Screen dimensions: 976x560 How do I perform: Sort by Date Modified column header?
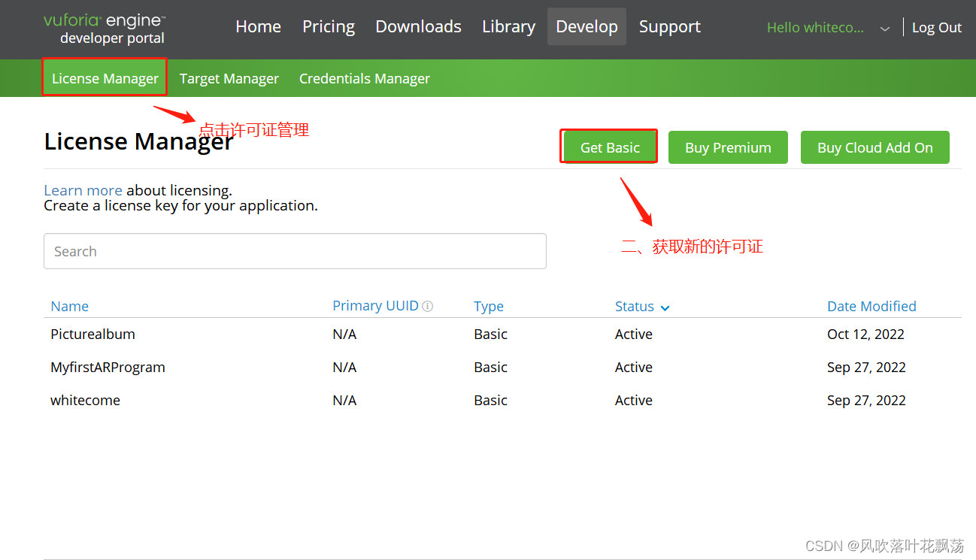click(871, 306)
